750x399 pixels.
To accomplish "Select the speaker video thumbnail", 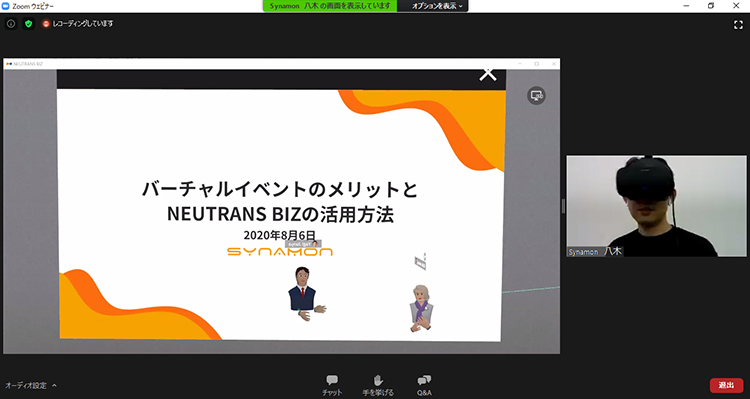I will point(656,206).
